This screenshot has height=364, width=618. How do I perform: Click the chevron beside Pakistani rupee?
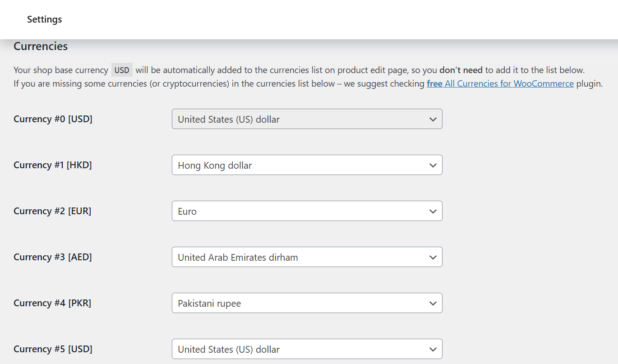coord(433,303)
